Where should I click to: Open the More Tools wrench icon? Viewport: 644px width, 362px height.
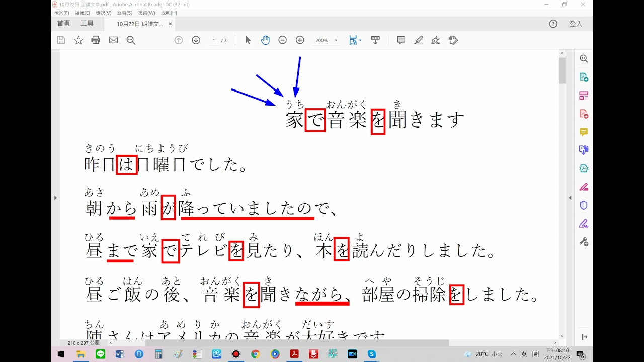[584, 242]
